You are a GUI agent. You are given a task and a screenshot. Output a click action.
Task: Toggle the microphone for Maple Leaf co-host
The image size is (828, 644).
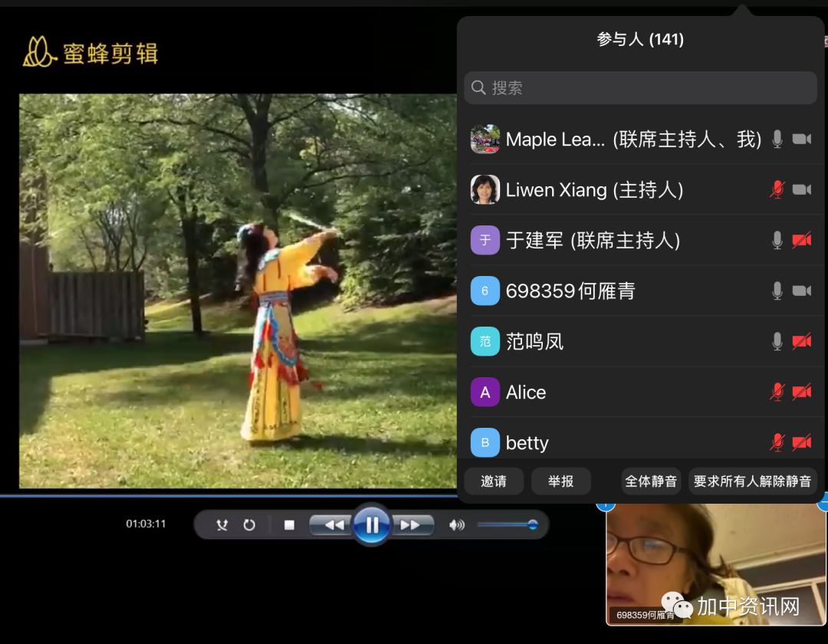pos(777,139)
